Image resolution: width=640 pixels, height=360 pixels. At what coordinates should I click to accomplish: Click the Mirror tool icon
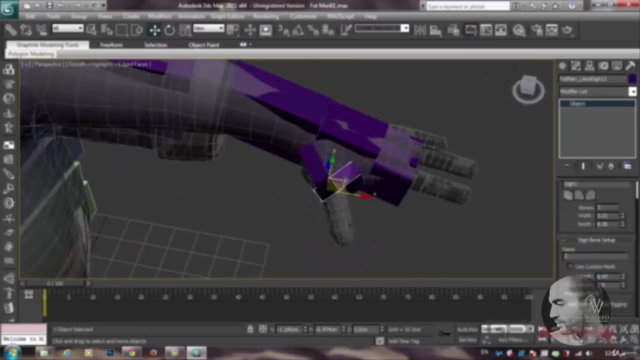point(420,30)
